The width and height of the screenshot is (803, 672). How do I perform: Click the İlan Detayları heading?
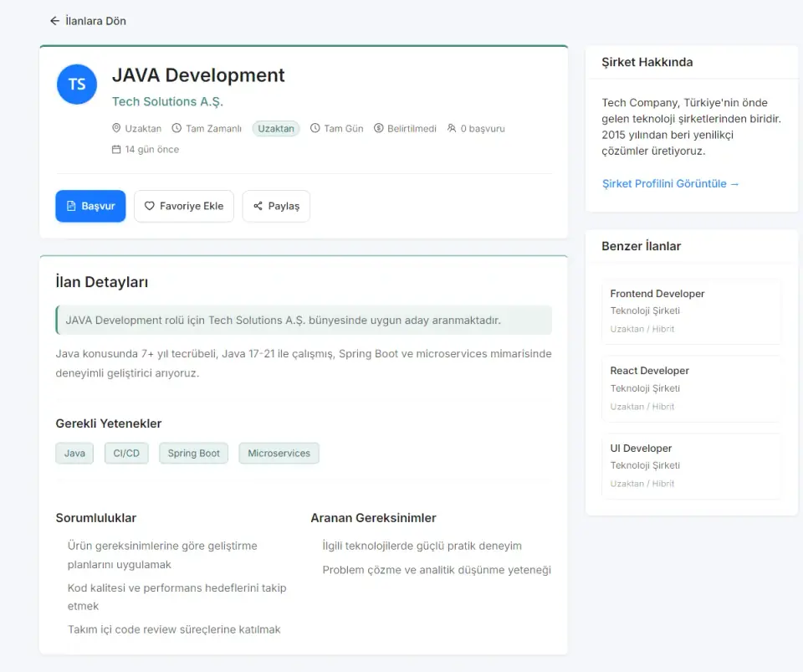click(102, 282)
